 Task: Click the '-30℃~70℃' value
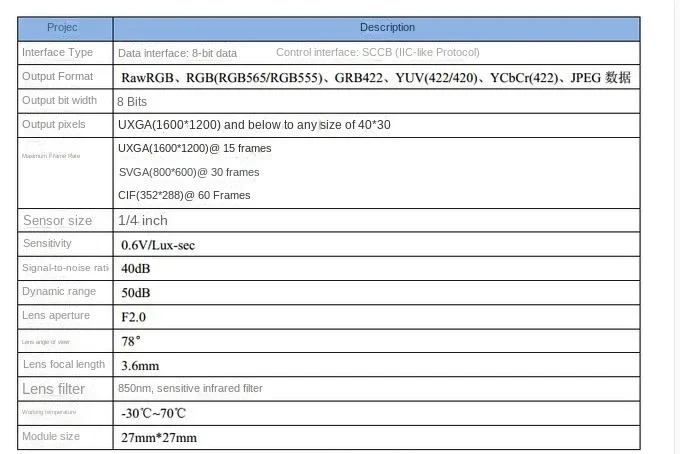[x=154, y=414]
